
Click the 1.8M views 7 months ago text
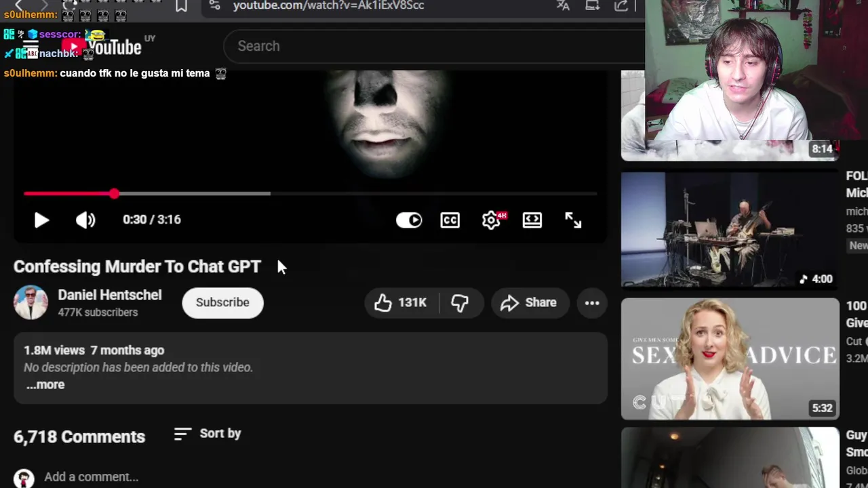click(94, 350)
